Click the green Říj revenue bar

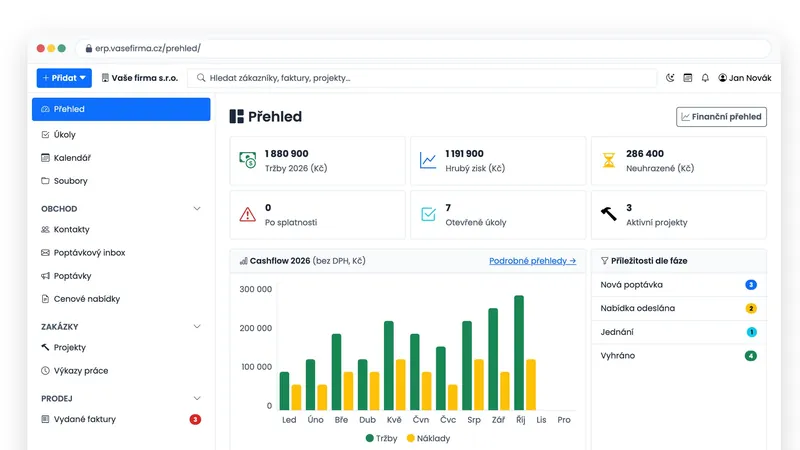pyautogui.click(x=519, y=353)
